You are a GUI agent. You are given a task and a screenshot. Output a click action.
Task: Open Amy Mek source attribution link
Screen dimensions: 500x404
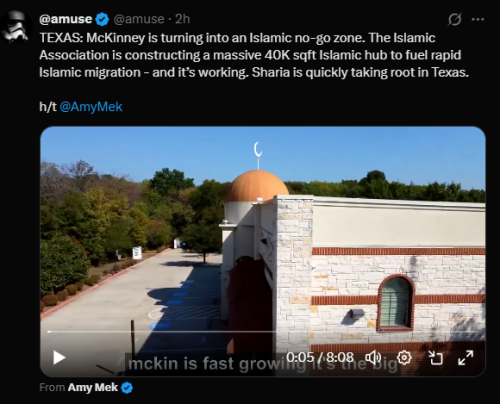(93, 387)
